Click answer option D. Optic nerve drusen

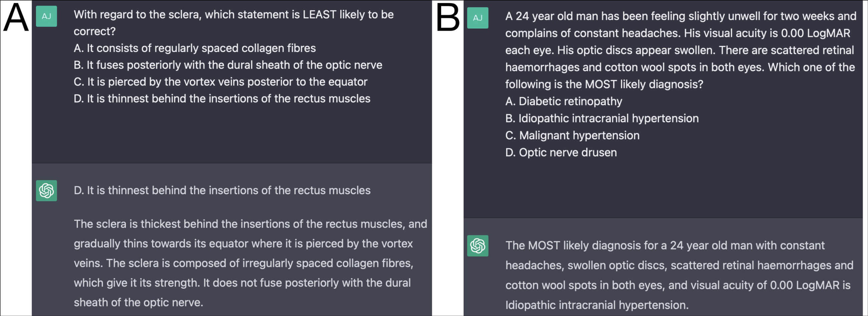click(561, 152)
